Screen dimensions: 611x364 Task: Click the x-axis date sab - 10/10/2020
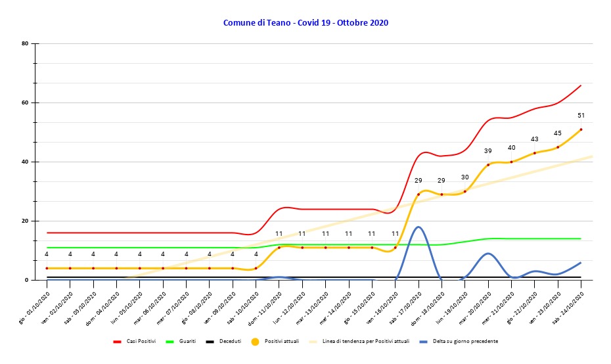point(244,308)
